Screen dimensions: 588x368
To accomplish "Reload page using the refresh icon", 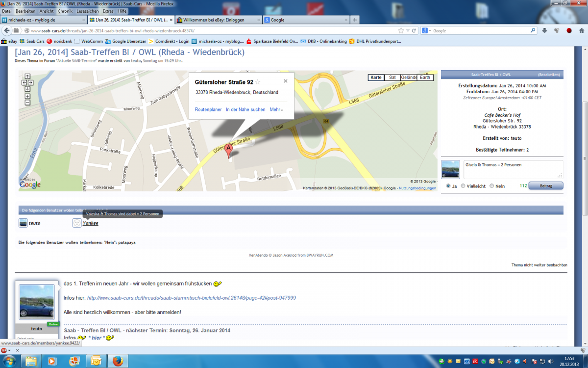I will coord(414,30).
